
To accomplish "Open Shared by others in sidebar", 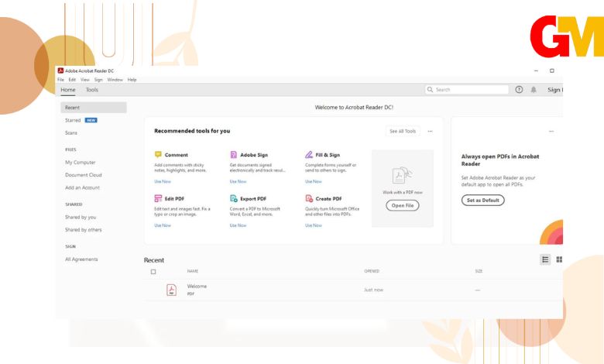I will coord(83,230).
